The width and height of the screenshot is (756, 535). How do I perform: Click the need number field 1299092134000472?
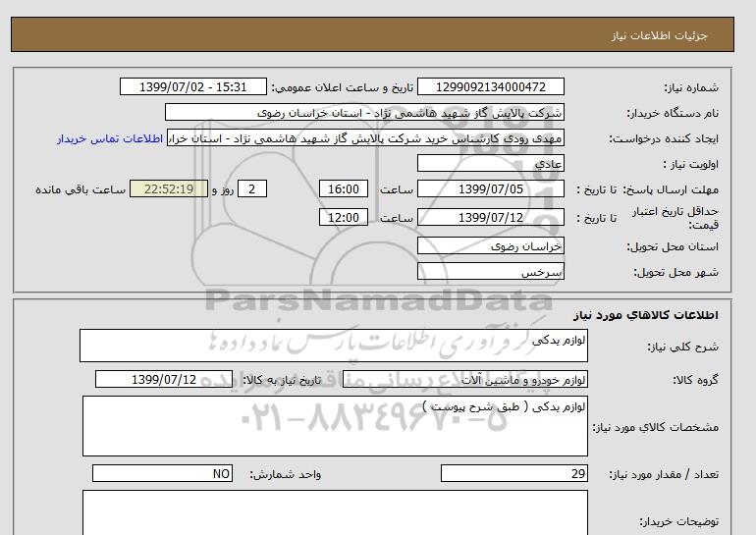tap(491, 86)
